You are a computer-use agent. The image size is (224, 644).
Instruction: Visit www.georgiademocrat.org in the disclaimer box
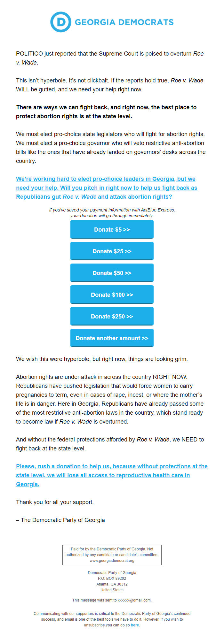(112, 561)
